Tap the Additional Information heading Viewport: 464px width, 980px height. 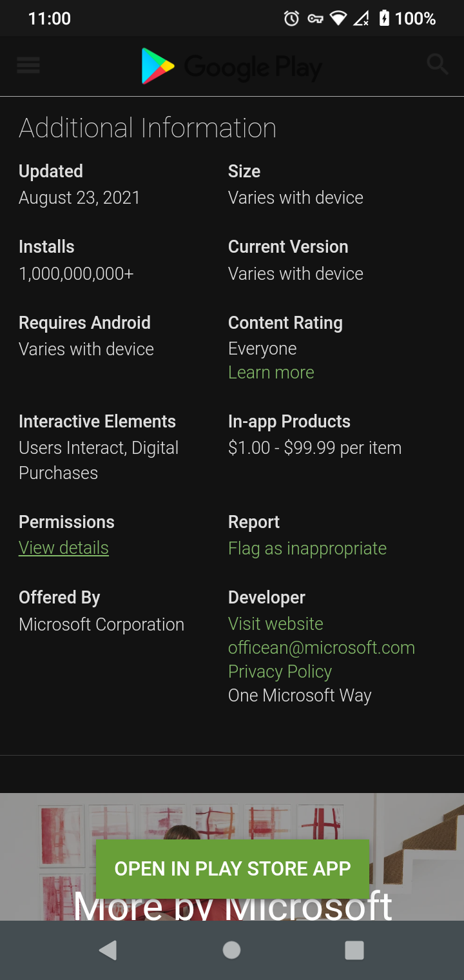pyautogui.click(x=148, y=128)
